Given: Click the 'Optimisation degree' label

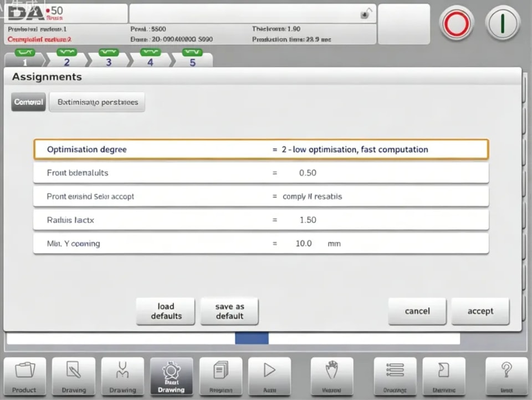Looking at the screenshot, I should click(x=87, y=149).
